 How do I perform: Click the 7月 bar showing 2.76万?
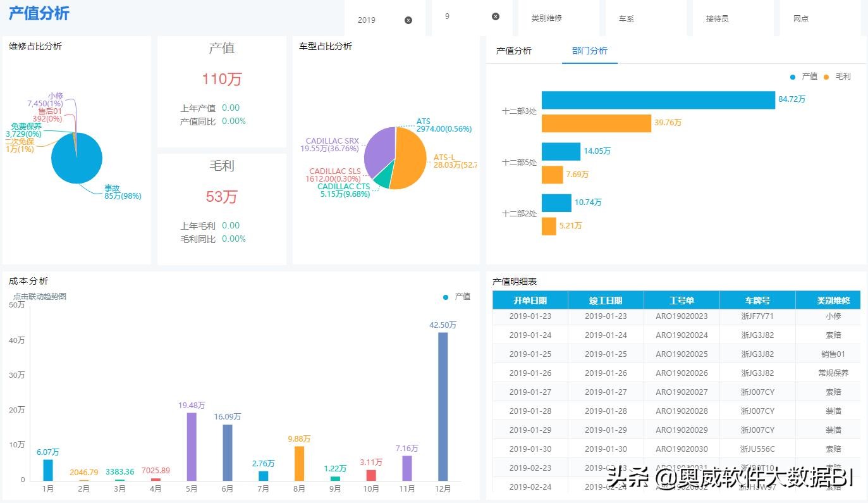pyautogui.click(x=264, y=476)
